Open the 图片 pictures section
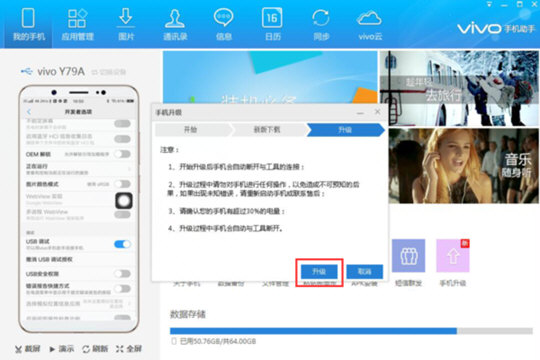The width and height of the screenshot is (540, 360). point(126,24)
